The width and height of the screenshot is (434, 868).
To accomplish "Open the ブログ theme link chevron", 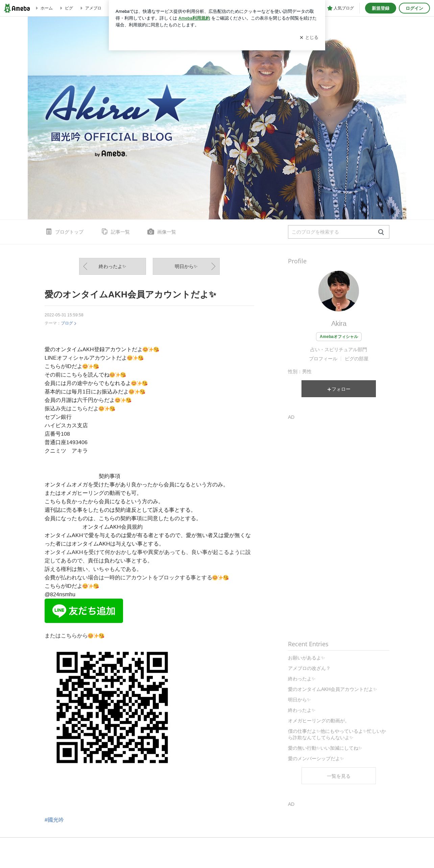I will point(75,323).
